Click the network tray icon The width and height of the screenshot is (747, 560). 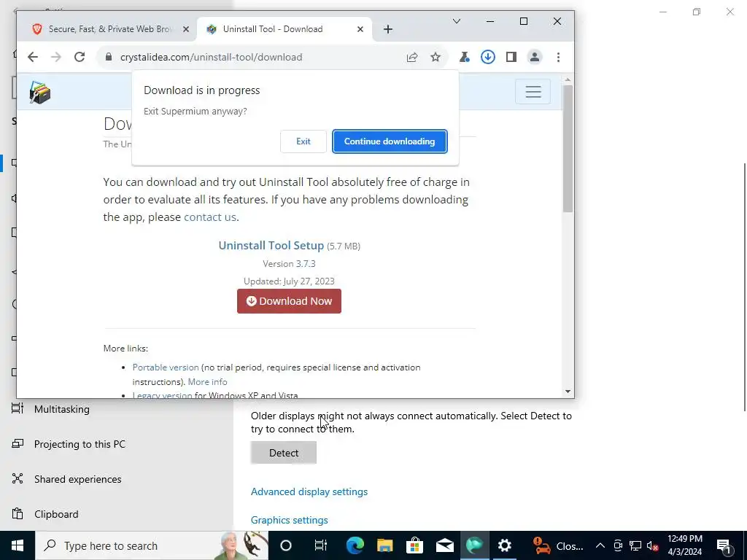tap(635, 545)
